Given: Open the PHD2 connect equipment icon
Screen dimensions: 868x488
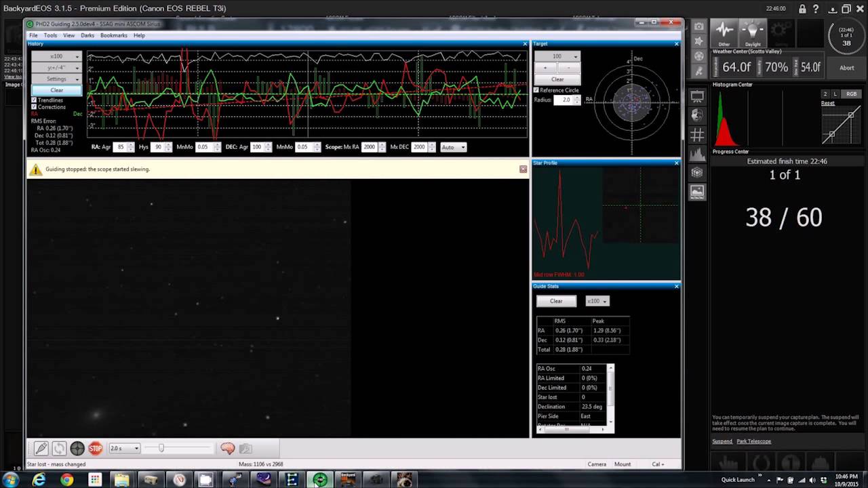Looking at the screenshot, I should tap(41, 449).
